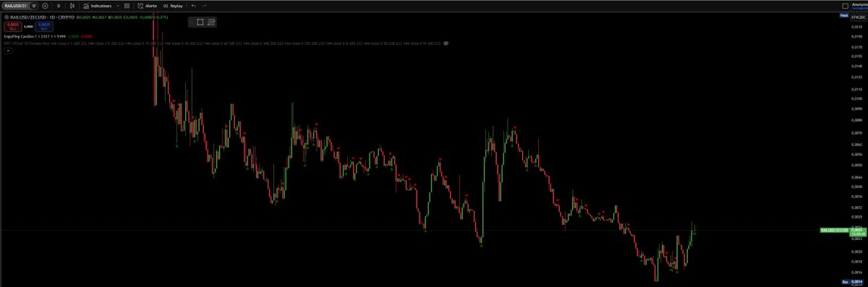Viewport: 868px width, 287px height.
Task: Click the list lines icon in floating toolbar
Action: coord(211,22)
